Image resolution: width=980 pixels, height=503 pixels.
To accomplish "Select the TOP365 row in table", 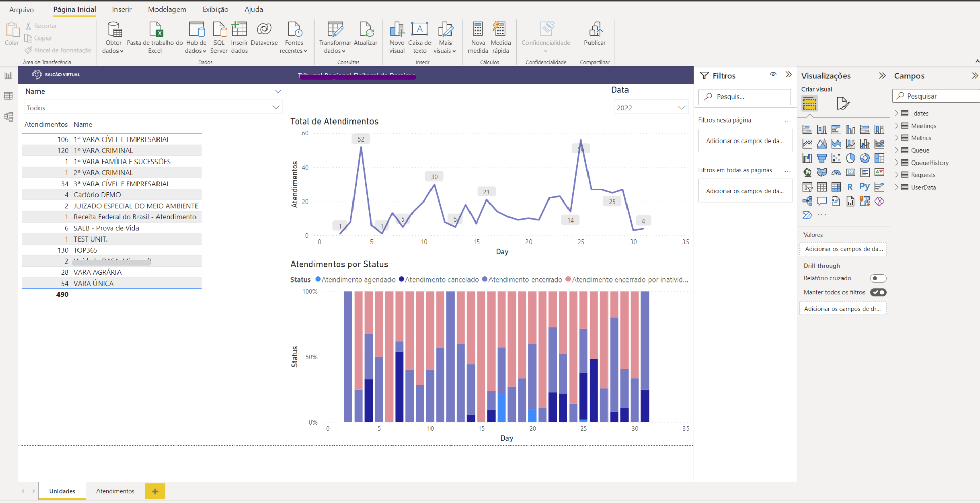I will (x=111, y=250).
